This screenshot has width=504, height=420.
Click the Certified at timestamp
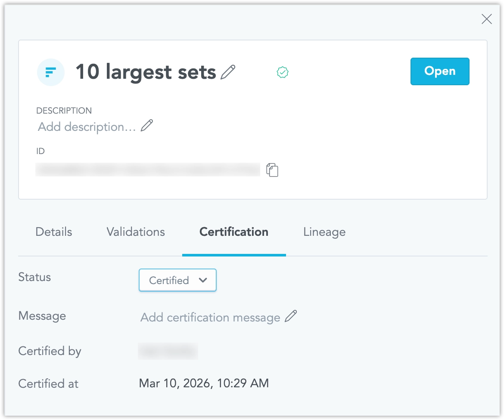204,383
